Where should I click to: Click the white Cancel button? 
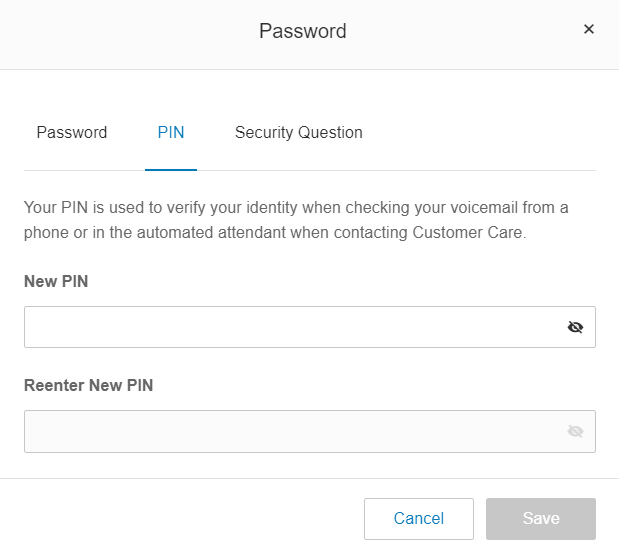tap(419, 518)
